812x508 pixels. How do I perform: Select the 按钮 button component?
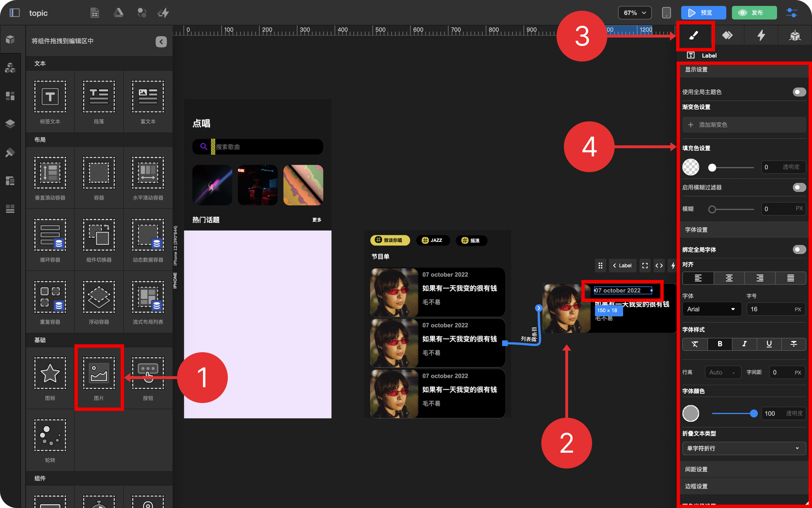[148, 378]
